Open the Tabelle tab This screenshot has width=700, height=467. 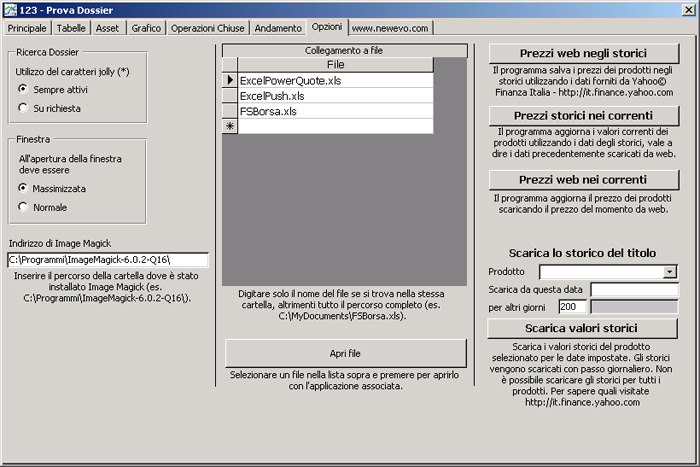(71, 28)
